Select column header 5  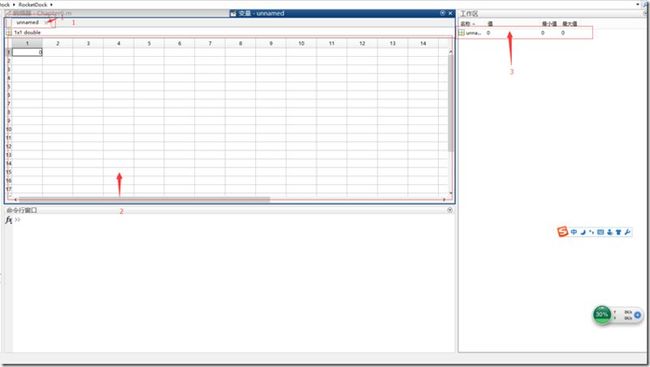149,43
